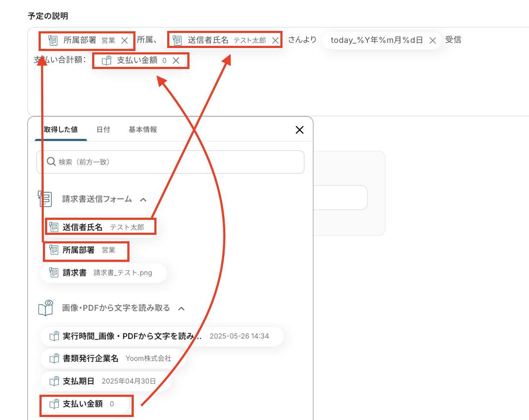Collapse the 請求書送信フォーム section chevron
This screenshot has width=529, height=420.
pyautogui.click(x=144, y=199)
